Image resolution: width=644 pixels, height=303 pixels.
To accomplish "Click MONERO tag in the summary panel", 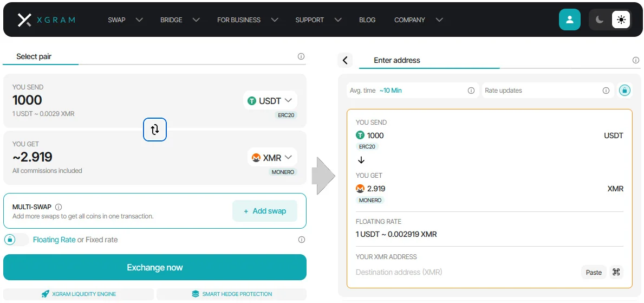I will pyautogui.click(x=370, y=200).
